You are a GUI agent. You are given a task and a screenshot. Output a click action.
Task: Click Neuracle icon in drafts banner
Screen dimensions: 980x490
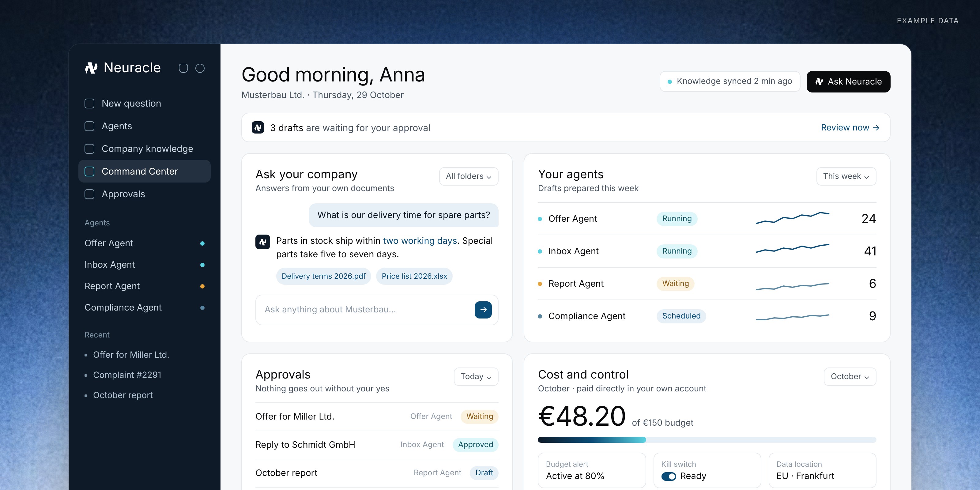[x=258, y=127]
